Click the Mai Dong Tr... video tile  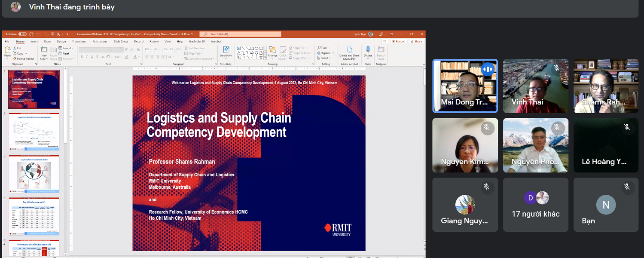(x=465, y=86)
